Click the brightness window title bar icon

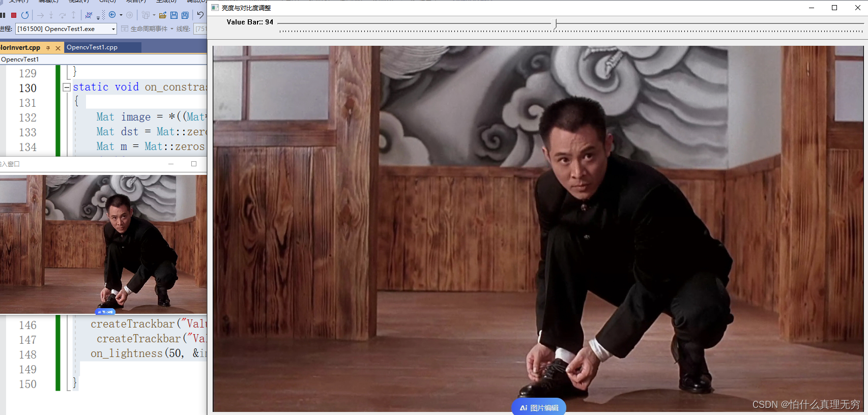click(215, 8)
